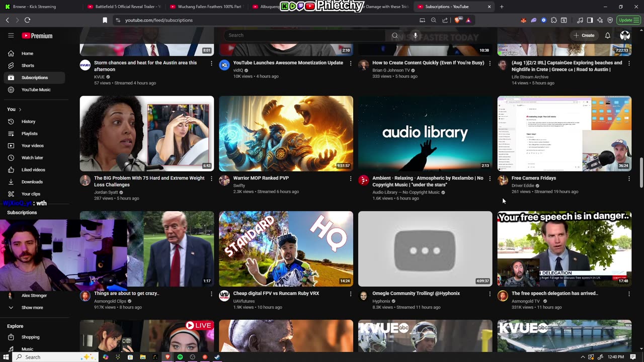Select Subscriptions in the sidebar
644x362 pixels.
34,77
